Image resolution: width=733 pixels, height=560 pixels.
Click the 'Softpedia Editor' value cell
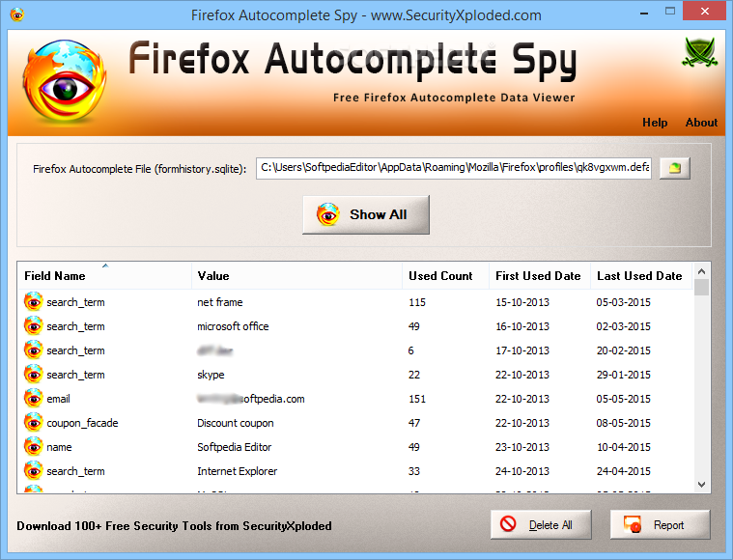(x=235, y=447)
